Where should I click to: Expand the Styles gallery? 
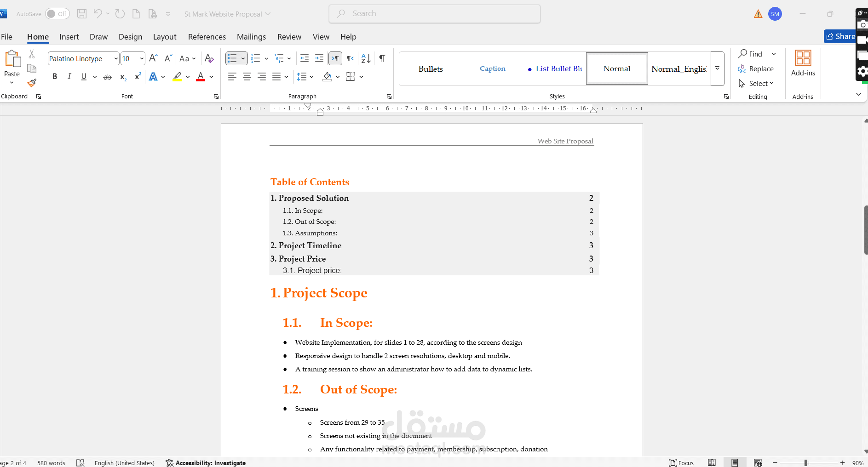tap(717, 68)
